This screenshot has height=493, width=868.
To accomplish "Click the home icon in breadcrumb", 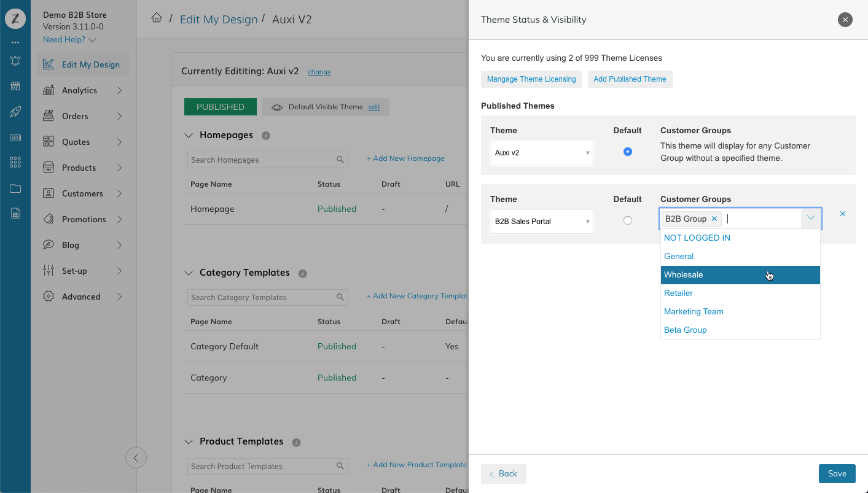I will click(157, 18).
